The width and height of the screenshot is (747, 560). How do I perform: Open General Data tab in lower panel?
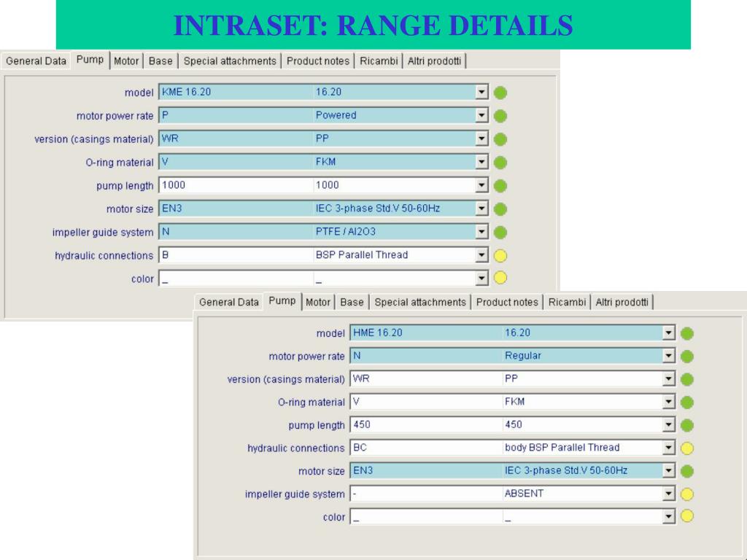(x=228, y=303)
